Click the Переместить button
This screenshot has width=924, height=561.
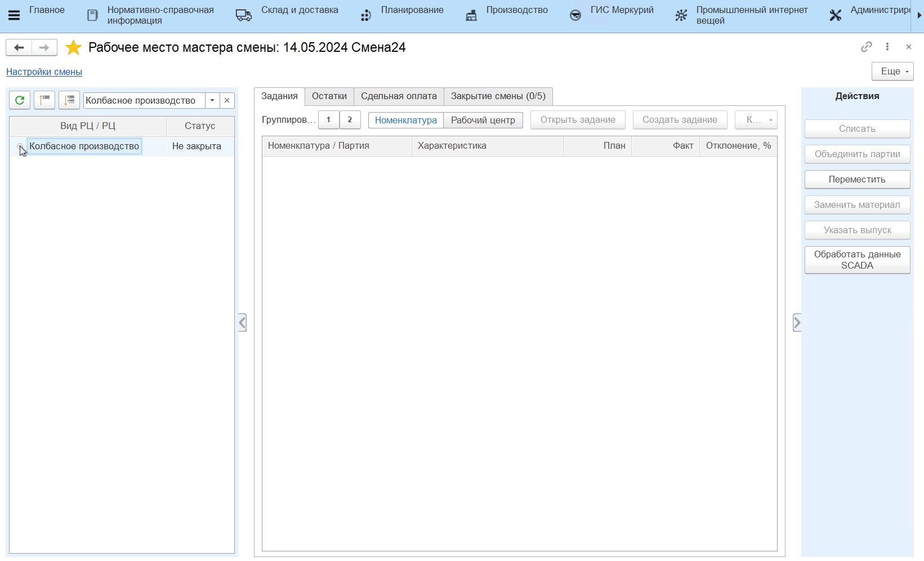tap(856, 180)
